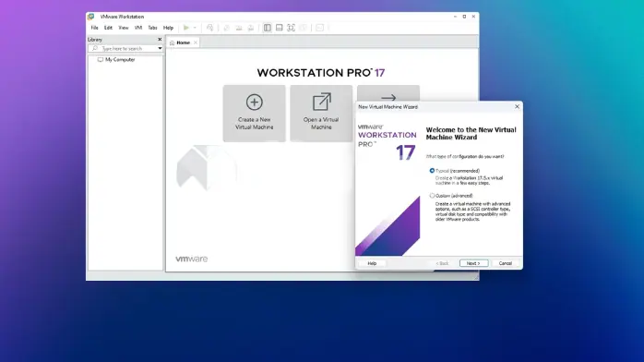Click Cancel in the wizard
Screen dimensions: 644x362
(506, 263)
